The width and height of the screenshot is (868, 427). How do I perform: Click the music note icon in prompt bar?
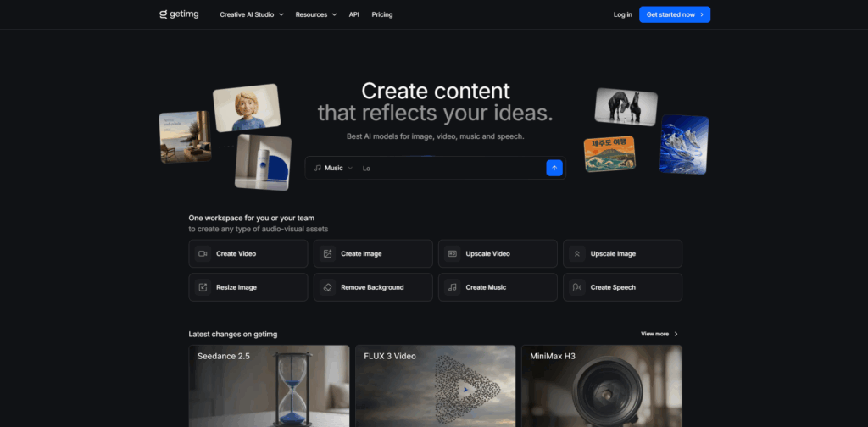(x=317, y=168)
